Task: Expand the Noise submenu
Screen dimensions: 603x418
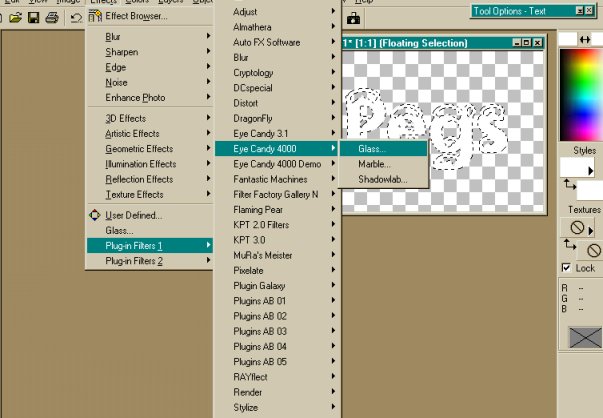Action: (150, 82)
